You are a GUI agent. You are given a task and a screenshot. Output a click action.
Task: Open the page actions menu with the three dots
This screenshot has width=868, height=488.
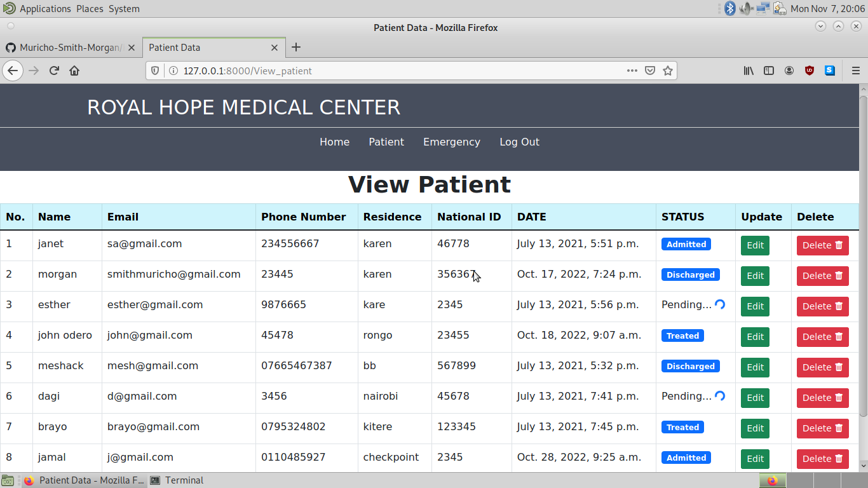click(x=632, y=71)
